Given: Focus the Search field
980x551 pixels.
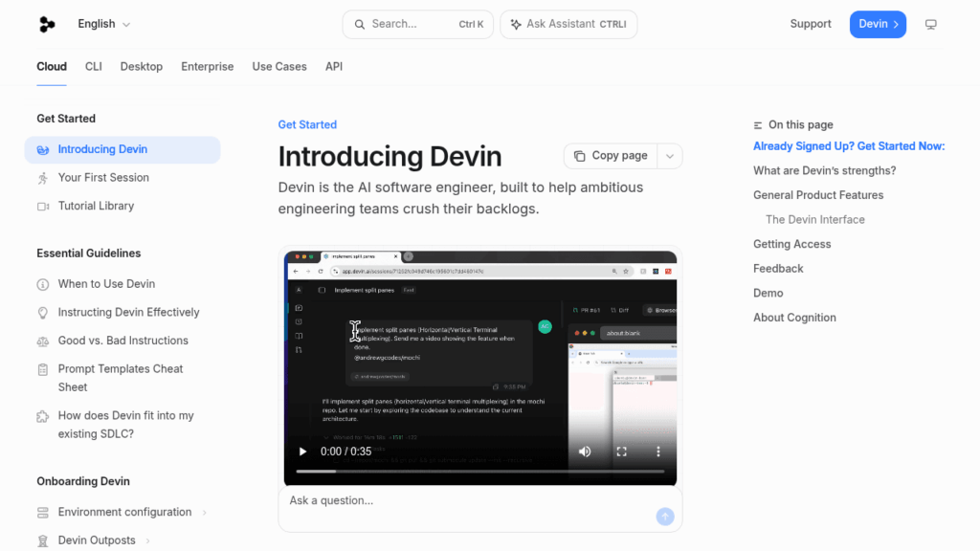Looking at the screenshot, I should pyautogui.click(x=417, y=24).
